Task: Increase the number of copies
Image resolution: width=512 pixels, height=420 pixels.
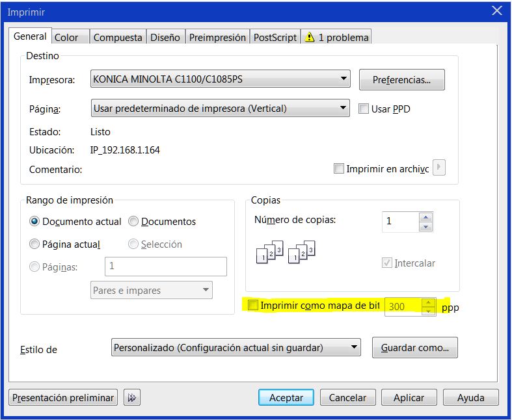Action: tap(426, 217)
